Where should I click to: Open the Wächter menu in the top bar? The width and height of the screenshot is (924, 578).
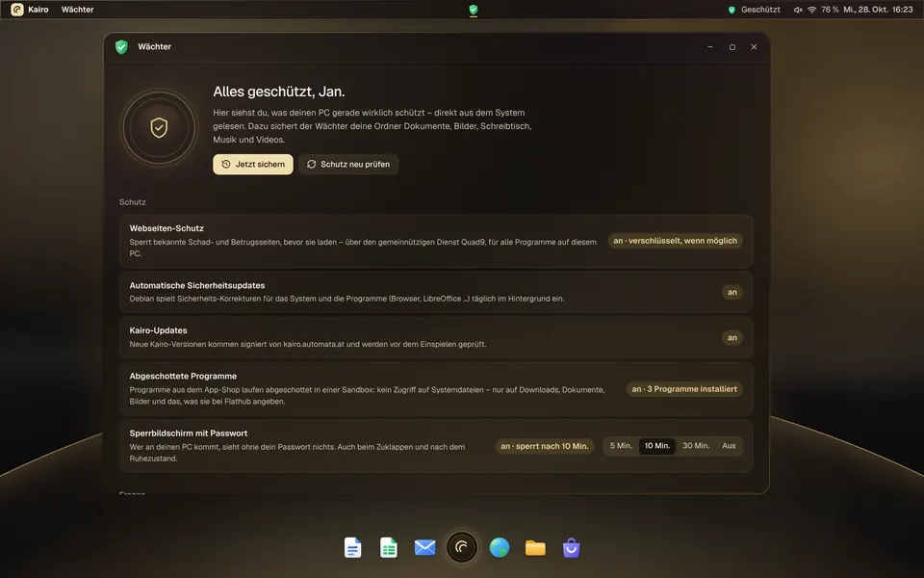[x=78, y=10]
